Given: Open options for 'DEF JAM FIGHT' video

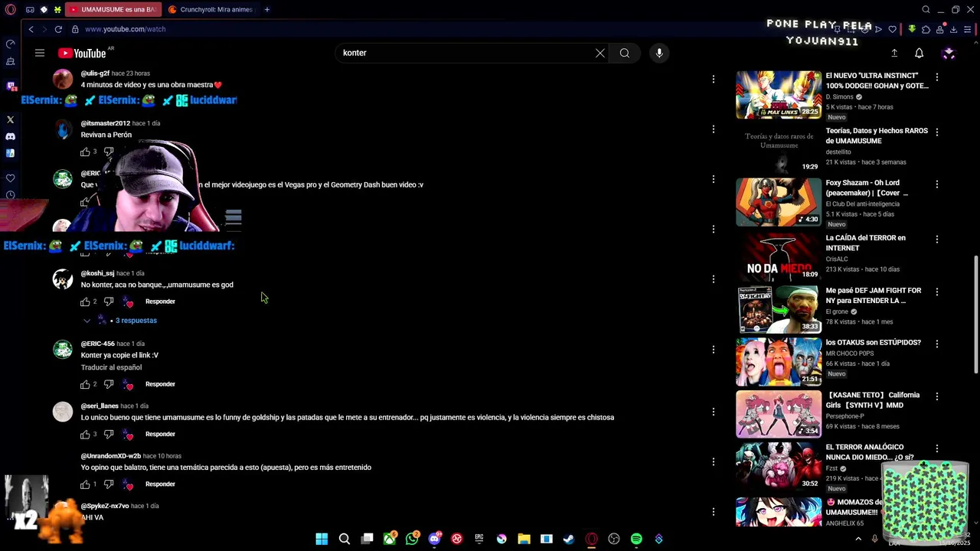Looking at the screenshot, I should coord(936,292).
